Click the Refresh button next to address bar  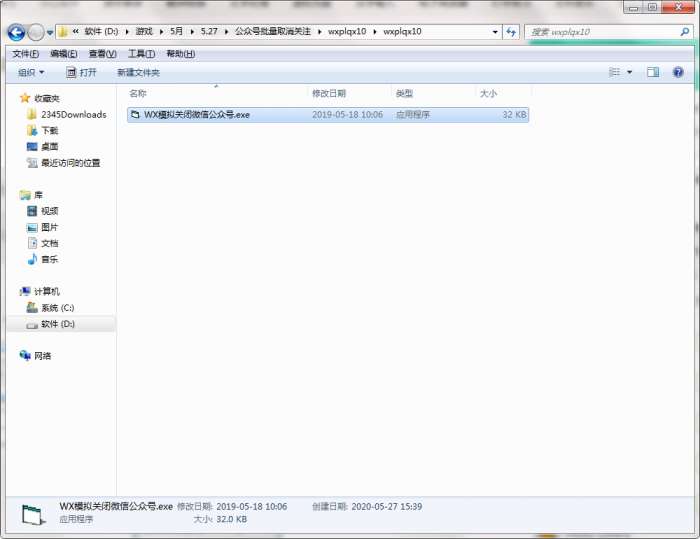pyautogui.click(x=511, y=32)
